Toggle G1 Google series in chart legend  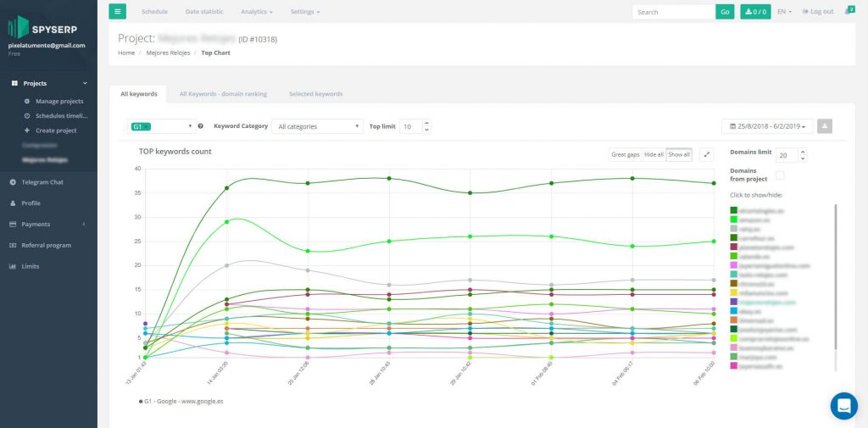point(181,401)
